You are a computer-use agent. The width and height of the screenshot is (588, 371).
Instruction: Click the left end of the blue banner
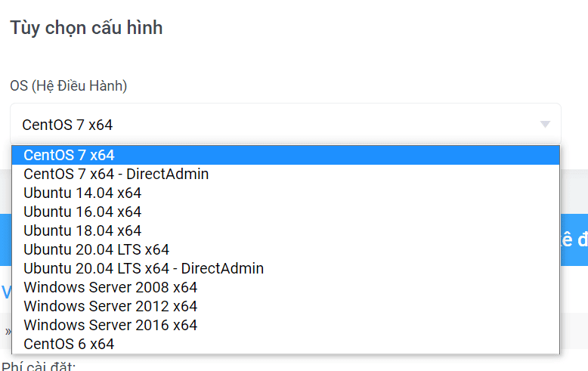(5, 240)
